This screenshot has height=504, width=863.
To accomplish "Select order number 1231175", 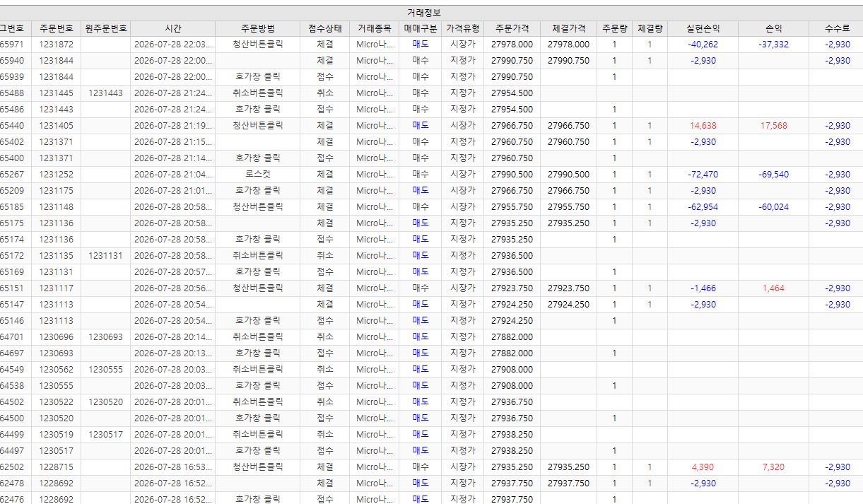I will click(x=56, y=191).
